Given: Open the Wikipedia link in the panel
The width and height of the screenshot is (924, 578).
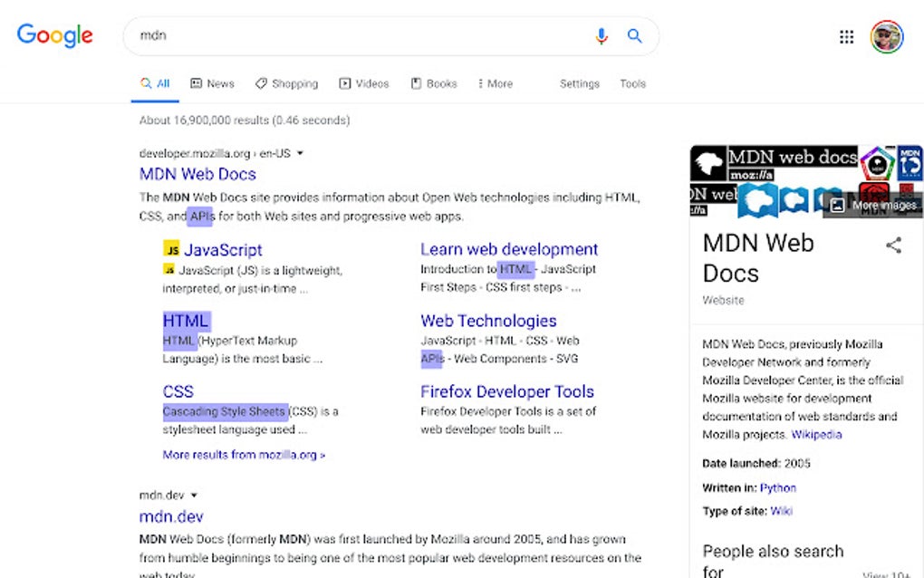Looking at the screenshot, I should pyautogui.click(x=816, y=434).
